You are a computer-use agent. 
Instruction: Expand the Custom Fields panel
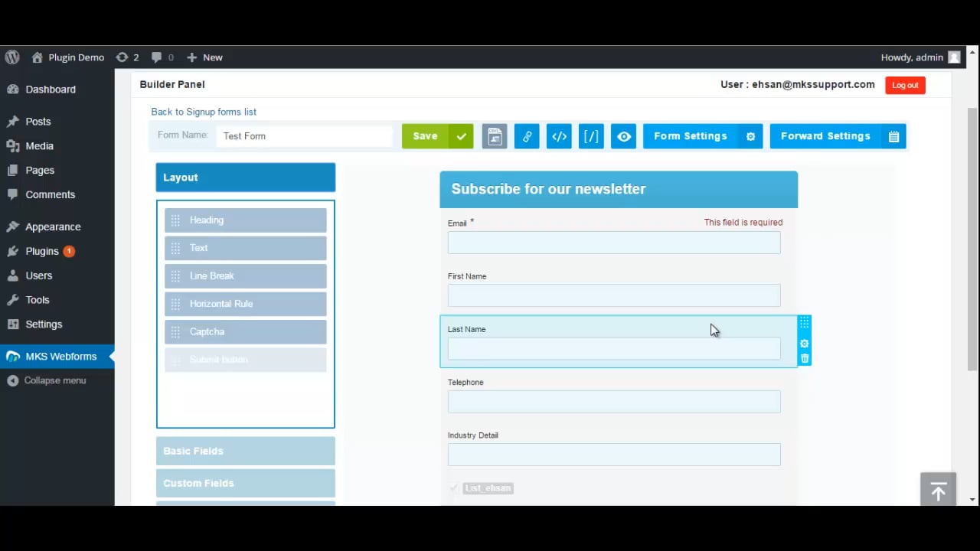pos(246,483)
